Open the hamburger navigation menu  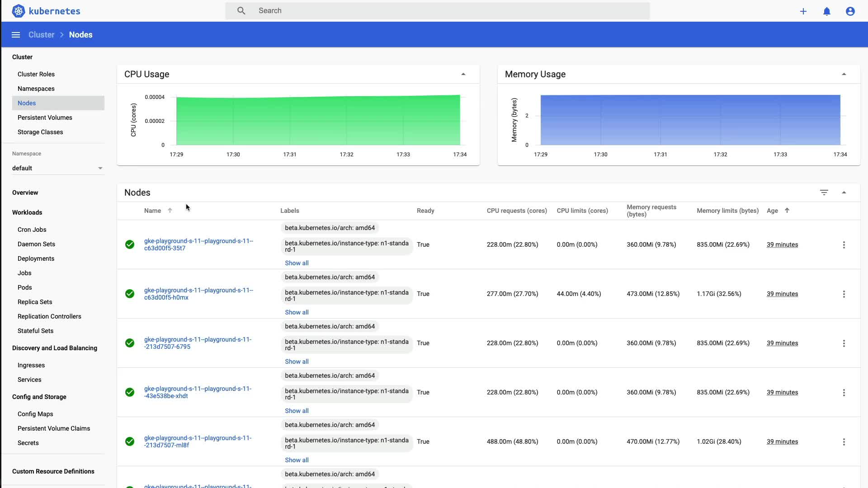point(16,35)
